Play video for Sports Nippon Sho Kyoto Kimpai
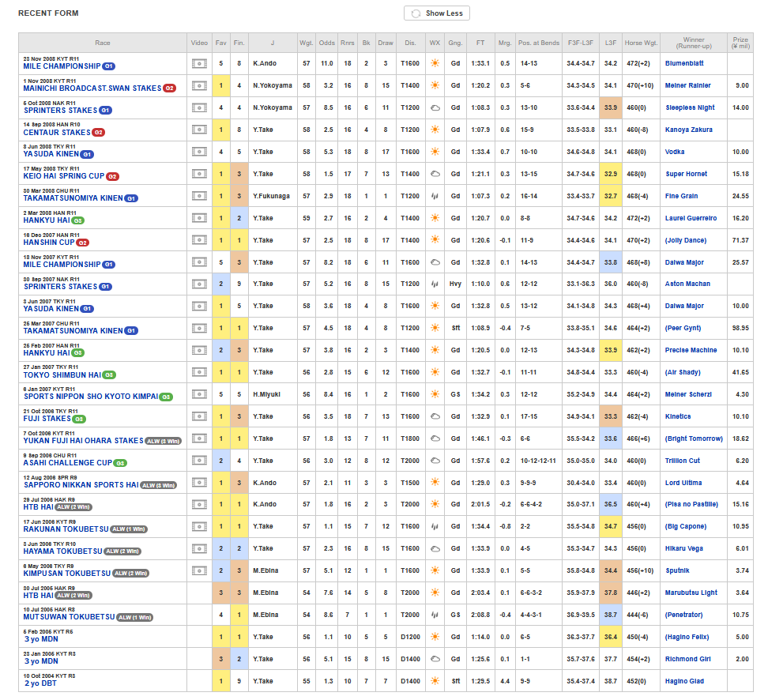The width and height of the screenshot is (768, 700). tap(199, 393)
